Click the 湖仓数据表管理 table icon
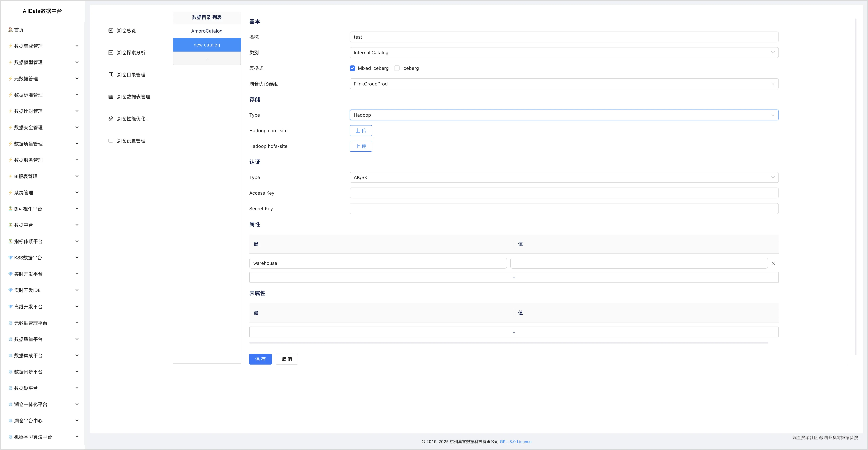868x450 pixels. click(x=111, y=97)
